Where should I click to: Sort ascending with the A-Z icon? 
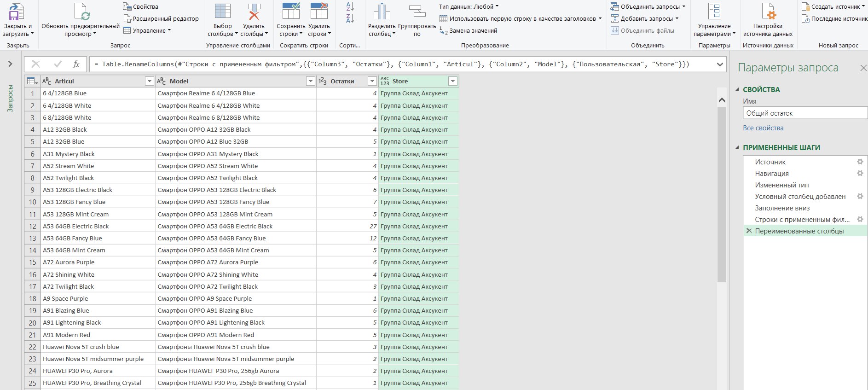[x=350, y=6]
